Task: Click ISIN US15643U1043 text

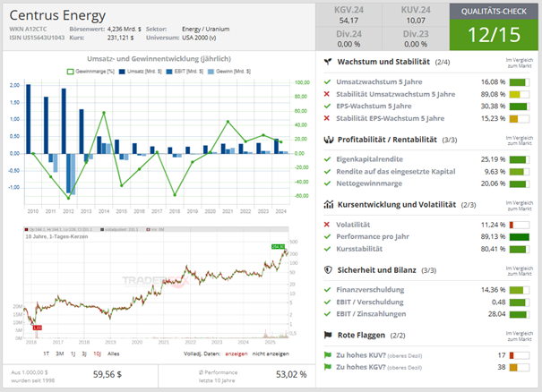Action: tap(37, 38)
